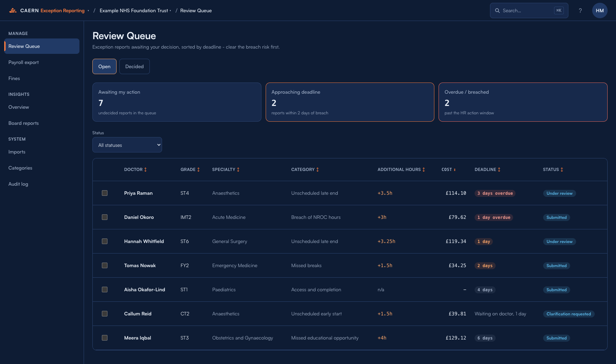The image size is (616, 364).
Task: Check the Meera Iqbal row checkbox
Action: [105, 338]
